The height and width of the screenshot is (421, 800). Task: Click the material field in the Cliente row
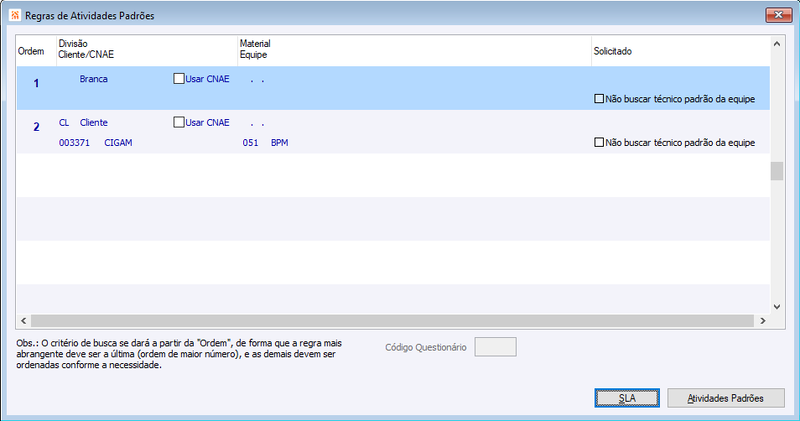point(258,123)
